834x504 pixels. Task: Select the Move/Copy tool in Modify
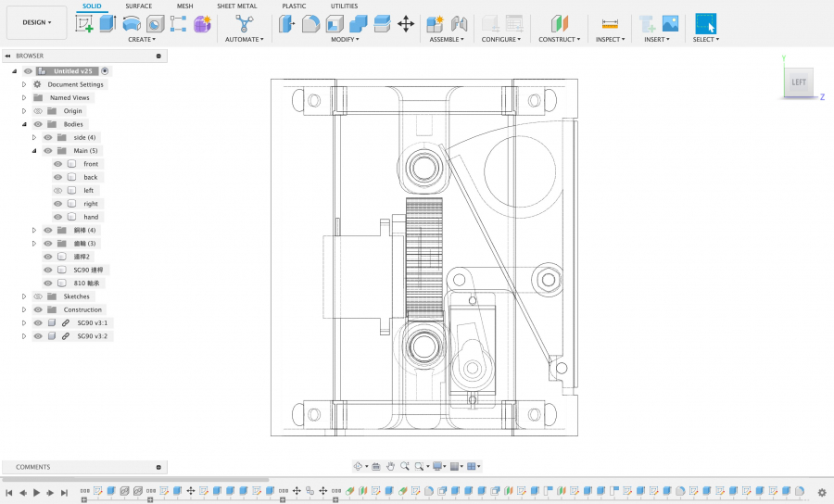click(x=406, y=24)
